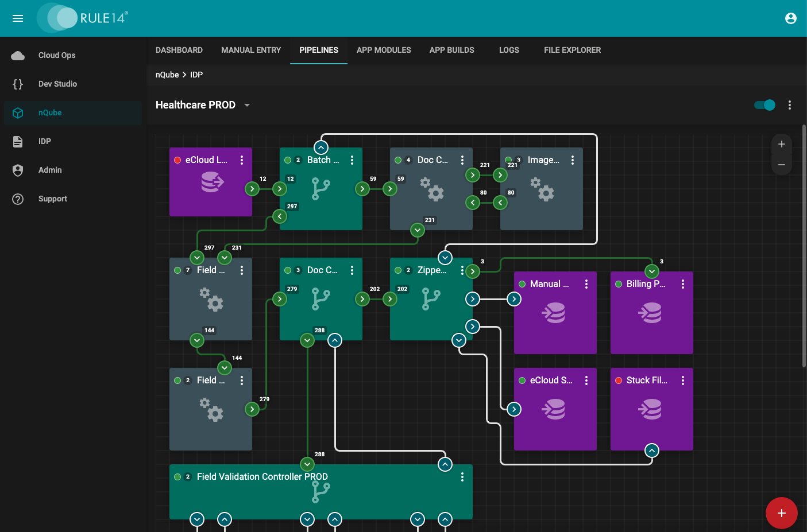Click green status indicator on Manual node
Screen dimensions: 807x532
(522, 284)
